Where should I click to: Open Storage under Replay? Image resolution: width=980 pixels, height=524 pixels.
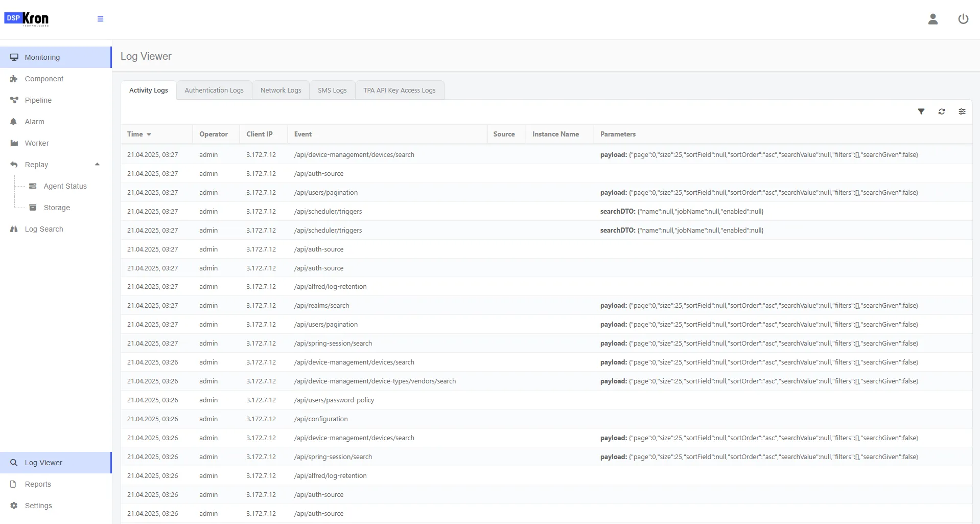pos(57,208)
